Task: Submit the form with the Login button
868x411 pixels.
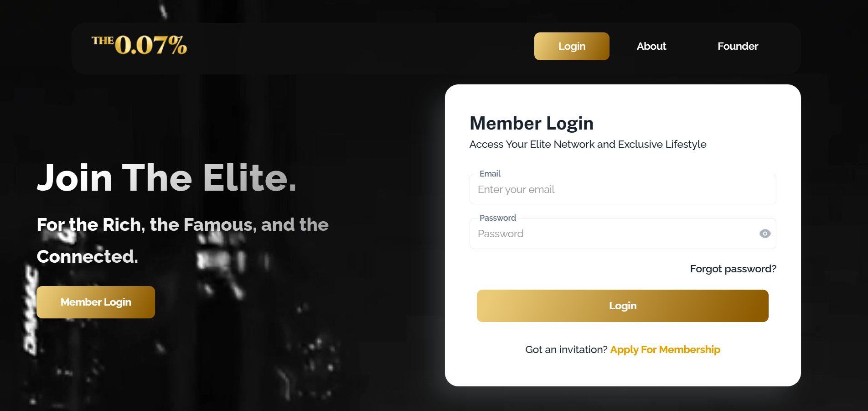Action: [622, 306]
